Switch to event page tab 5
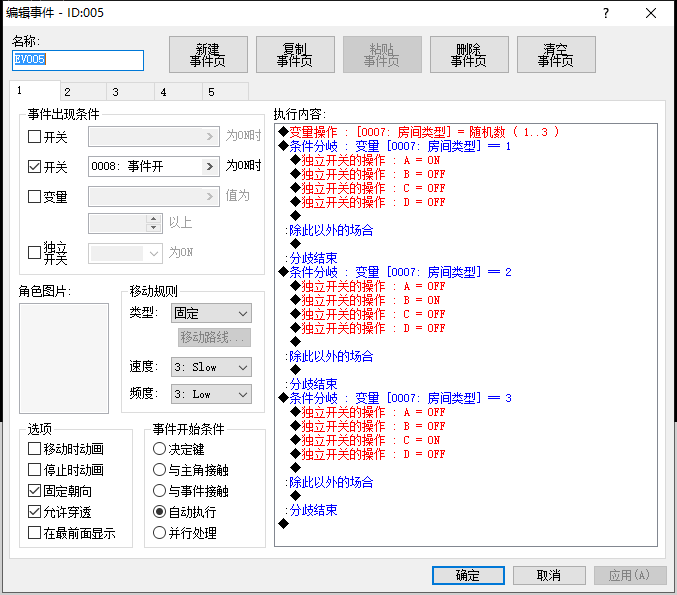Image resolution: width=677 pixels, height=595 pixels. pyautogui.click(x=225, y=92)
